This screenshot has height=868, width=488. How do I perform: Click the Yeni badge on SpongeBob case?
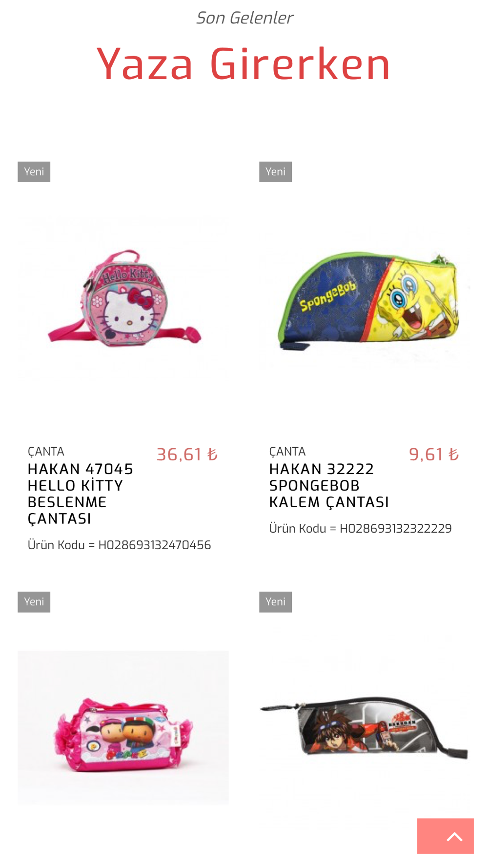tap(275, 172)
